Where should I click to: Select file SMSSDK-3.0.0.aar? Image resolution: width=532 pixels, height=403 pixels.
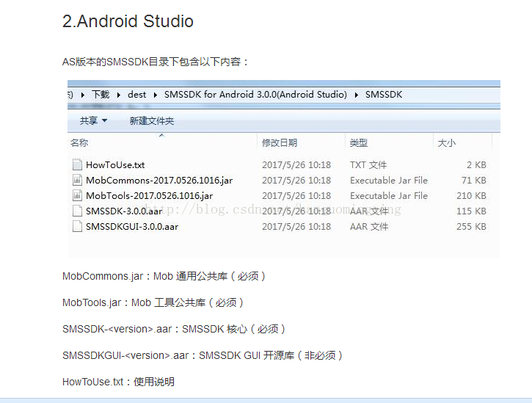(124, 211)
